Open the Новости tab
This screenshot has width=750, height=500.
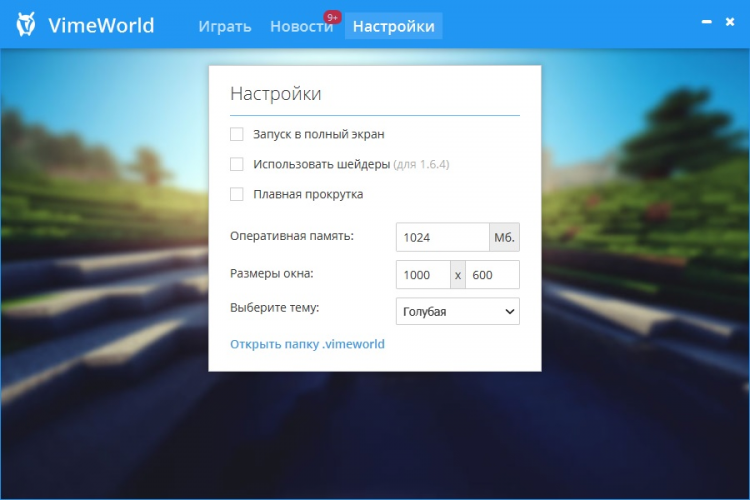[301, 26]
